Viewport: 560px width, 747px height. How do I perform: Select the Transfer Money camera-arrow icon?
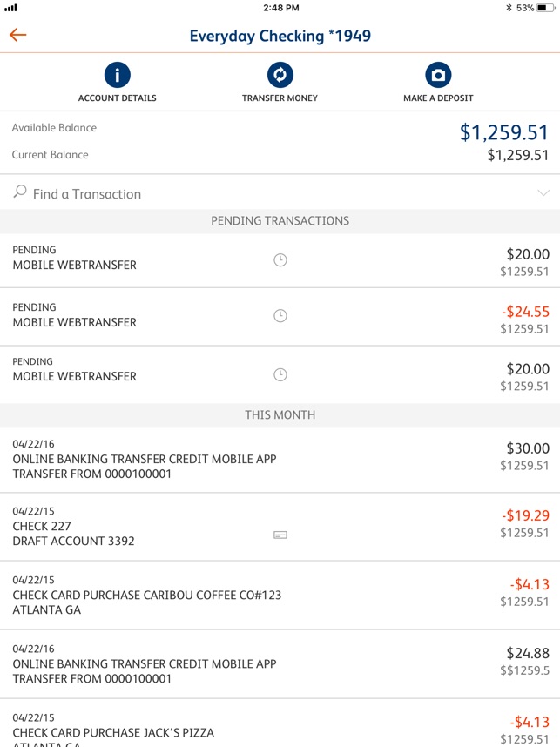pyautogui.click(x=280, y=76)
